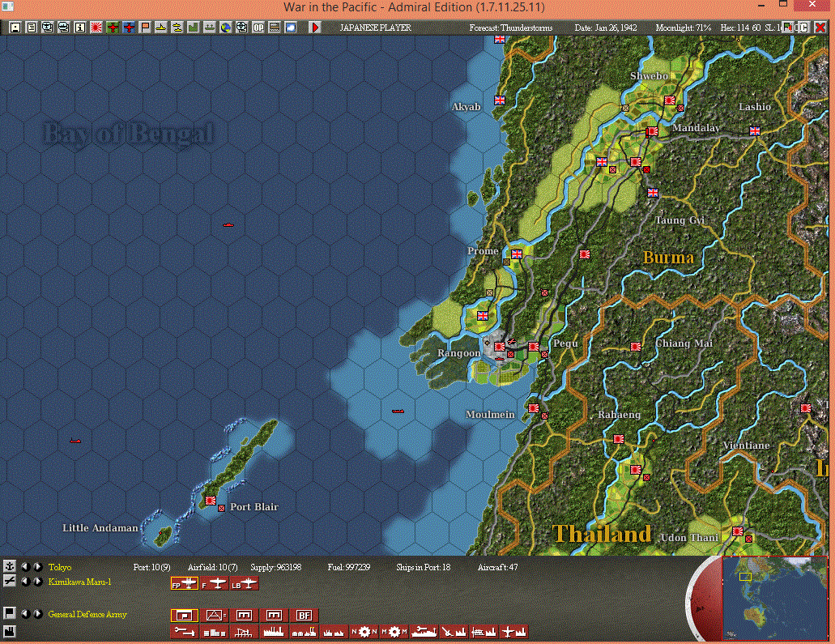Click the aircraft icon beside Kimikawa Maru-1

point(9,581)
